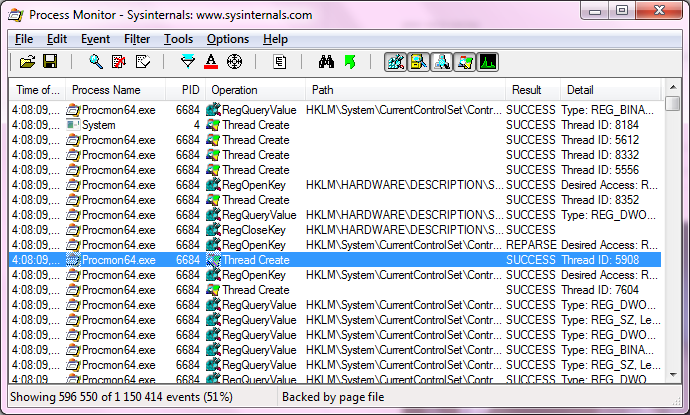The width and height of the screenshot is (690, 415).
Task: Toggle the Show Registry Activity button
Action: pos(396,62)
